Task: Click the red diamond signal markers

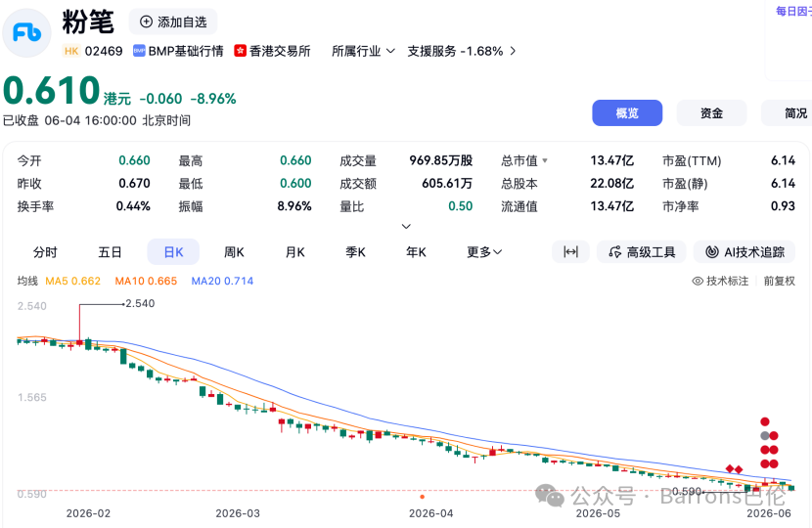Action: (735, 469)
